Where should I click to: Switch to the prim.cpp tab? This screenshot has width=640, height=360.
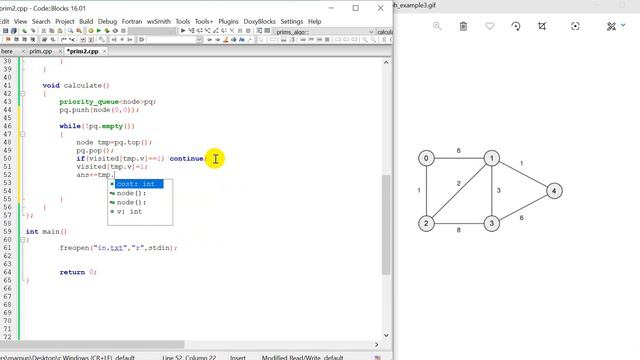(40, 51)
